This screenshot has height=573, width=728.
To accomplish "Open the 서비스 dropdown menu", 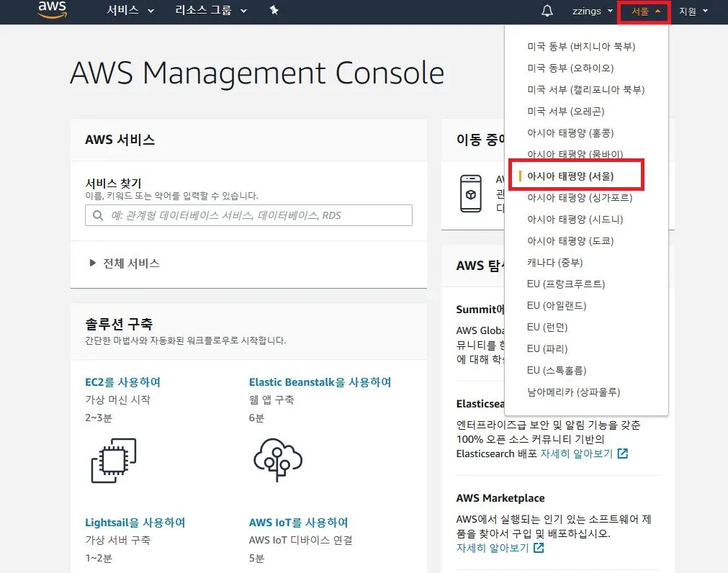I will pyautogui.click(x=130, y=11).
